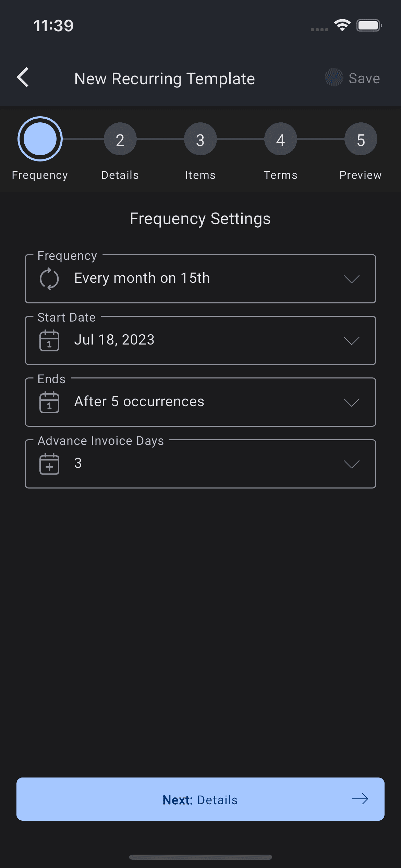Expand the Ends dropdown chevron

[x=352, y=402]
